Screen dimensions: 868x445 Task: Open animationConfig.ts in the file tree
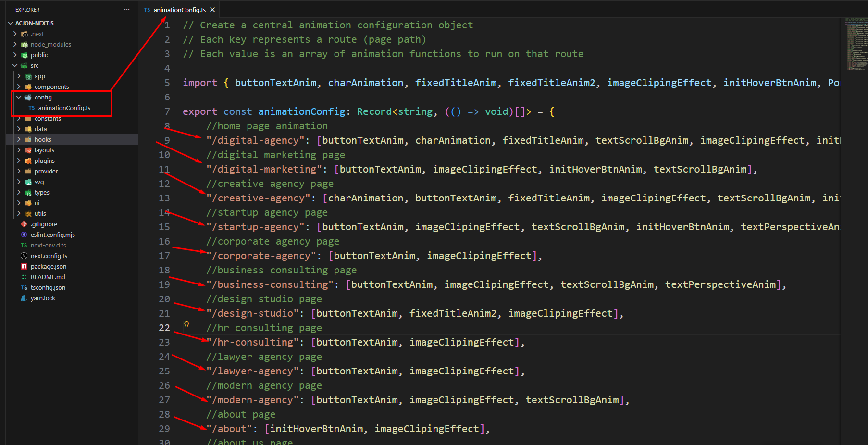64,108
